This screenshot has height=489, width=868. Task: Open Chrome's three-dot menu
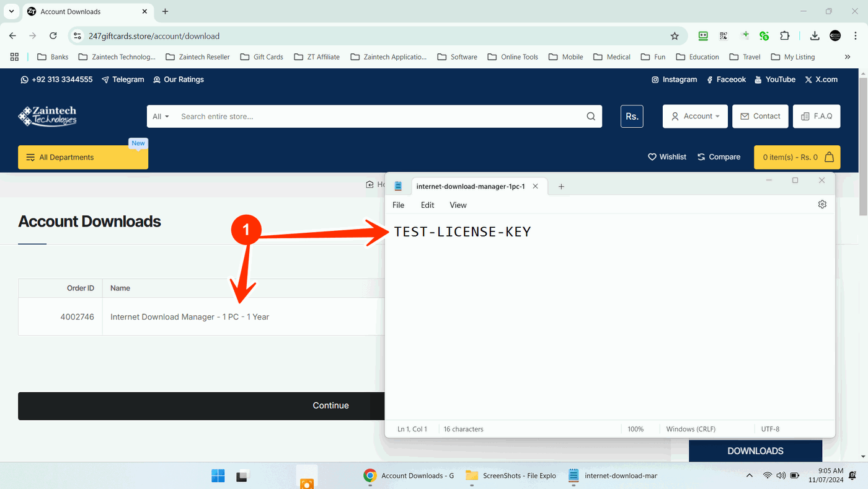(856, 36)
